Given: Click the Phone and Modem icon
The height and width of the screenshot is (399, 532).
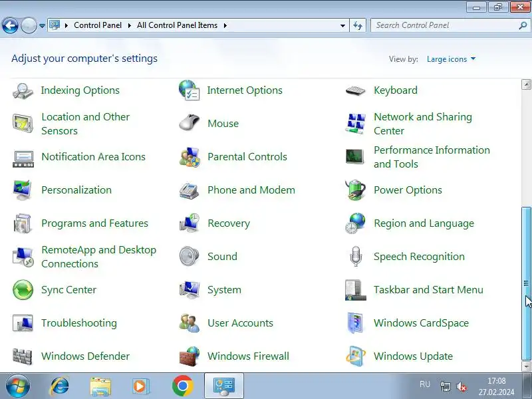Looking at the screenshot, I should click(x=189, y=191).
